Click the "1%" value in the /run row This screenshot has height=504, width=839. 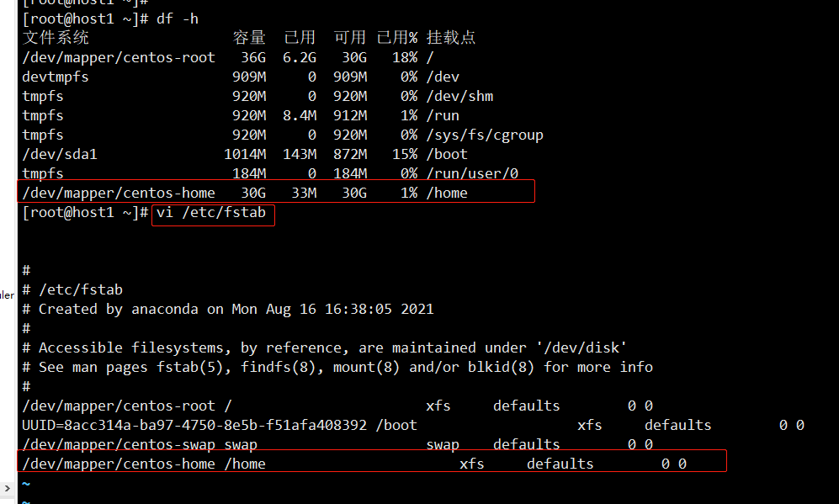[x=409, y=115]
